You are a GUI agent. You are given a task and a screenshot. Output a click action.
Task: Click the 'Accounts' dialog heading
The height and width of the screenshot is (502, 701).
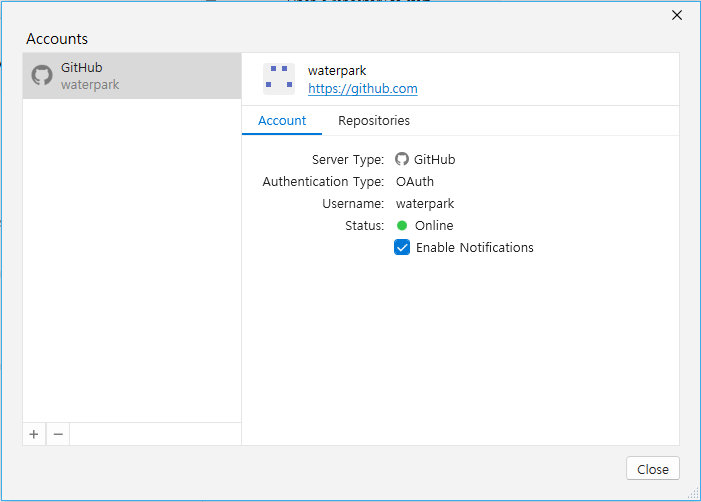(x=57, y=39)
